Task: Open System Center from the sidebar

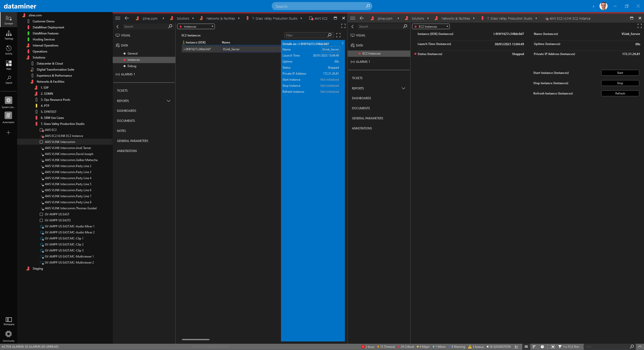Action: [x=9, y=103]
